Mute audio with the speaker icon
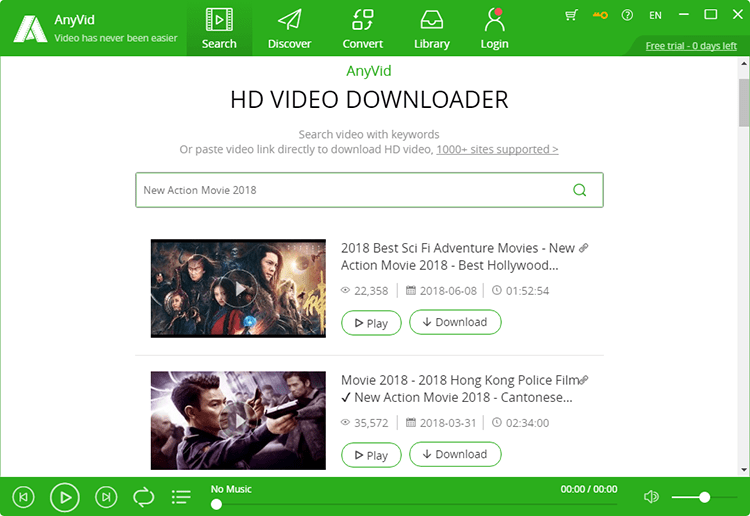The height and width of the screenshot is (516, 750). click(651, 497)
